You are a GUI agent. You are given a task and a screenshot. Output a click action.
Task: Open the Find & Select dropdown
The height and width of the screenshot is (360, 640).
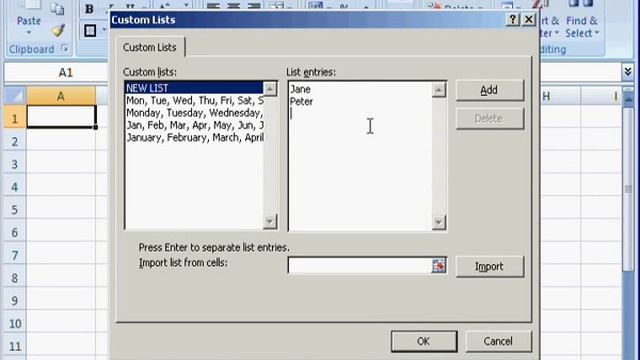click(x=582, y=27)
